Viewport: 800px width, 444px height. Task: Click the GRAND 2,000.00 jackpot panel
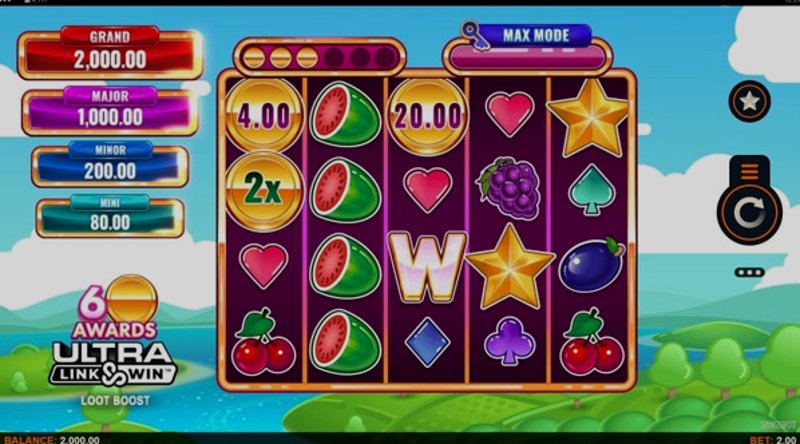coord(110,54)
